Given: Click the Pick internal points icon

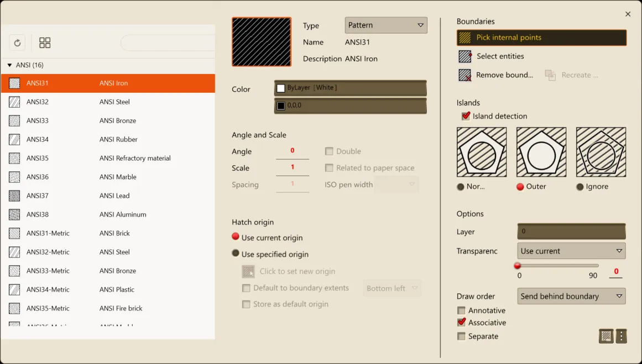Looking at the screenshot, I should [x=466, y=38].
